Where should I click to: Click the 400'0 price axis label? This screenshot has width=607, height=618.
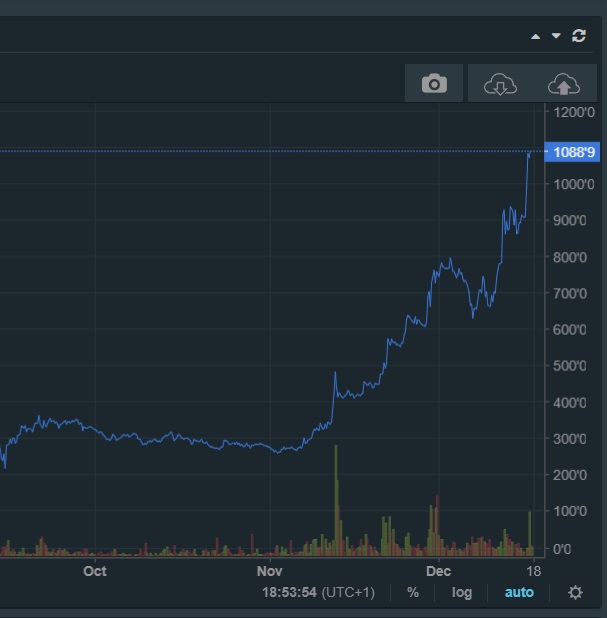click(x=570, y=403)
